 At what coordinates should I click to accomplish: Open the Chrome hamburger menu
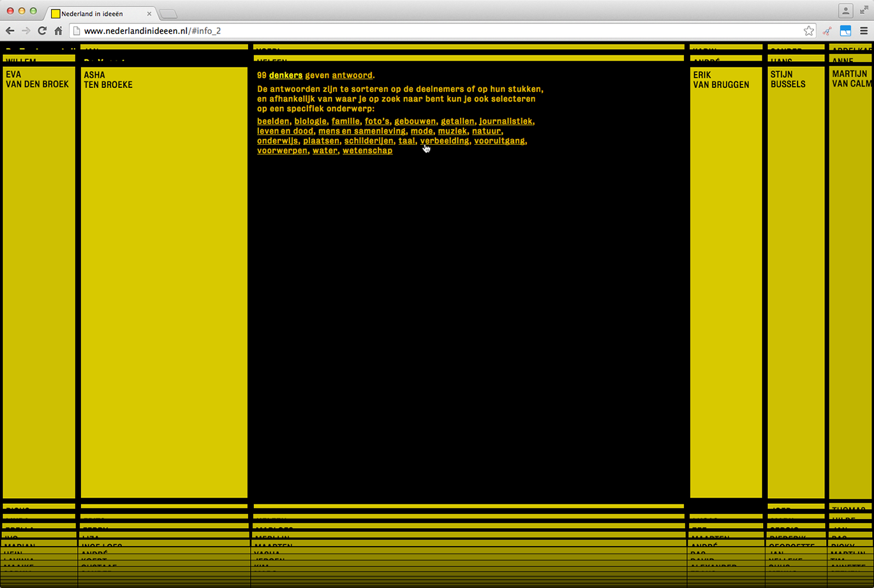pos(864,31)
